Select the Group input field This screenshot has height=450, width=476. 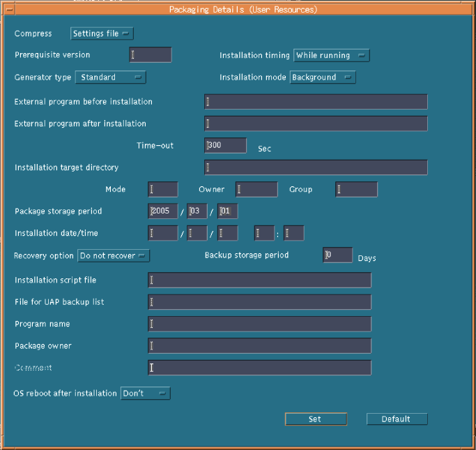pos(357,189)
